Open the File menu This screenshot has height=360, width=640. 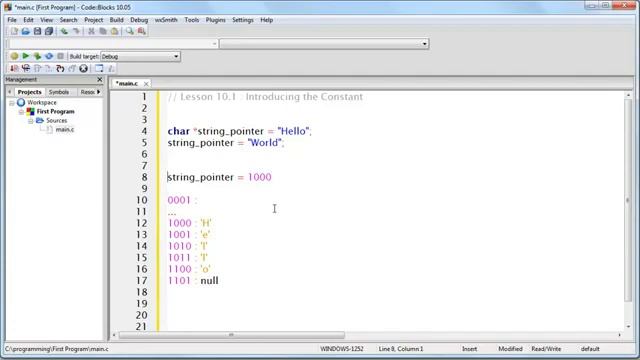click(12, 20)
